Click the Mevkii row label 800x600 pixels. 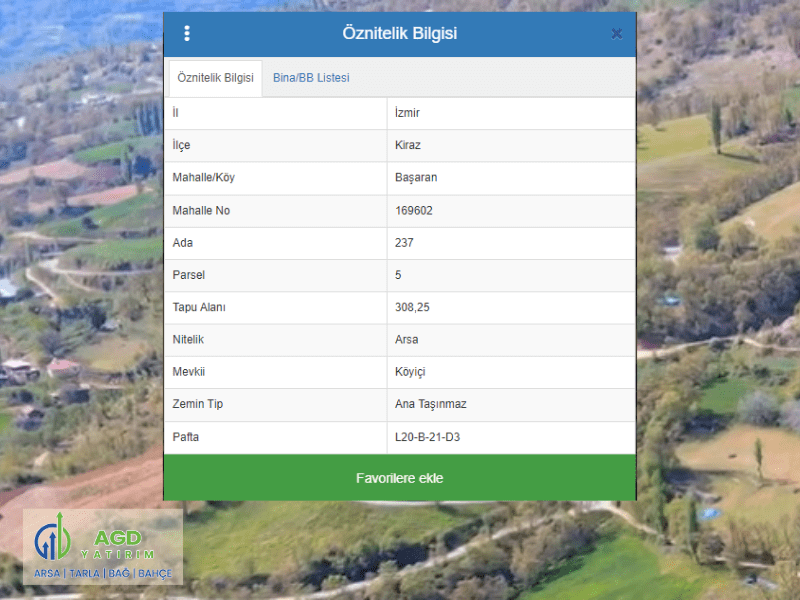coord(189,371)
